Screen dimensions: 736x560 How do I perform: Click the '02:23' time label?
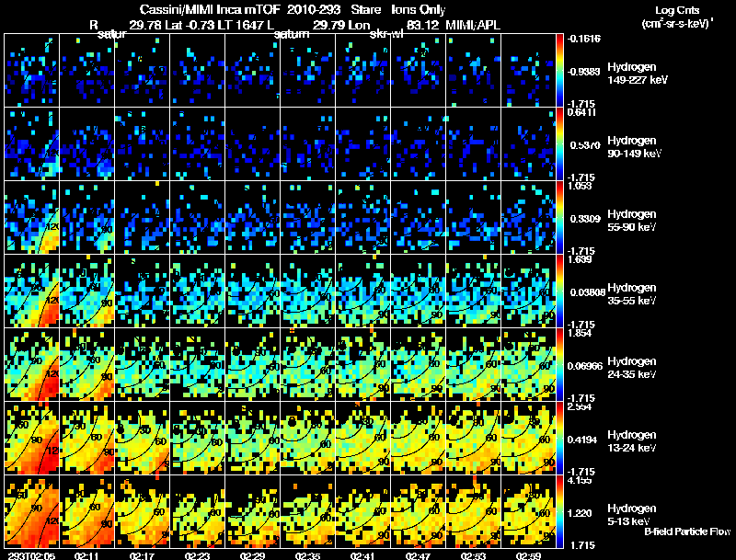pyautogui.click(x=197, y=555)
